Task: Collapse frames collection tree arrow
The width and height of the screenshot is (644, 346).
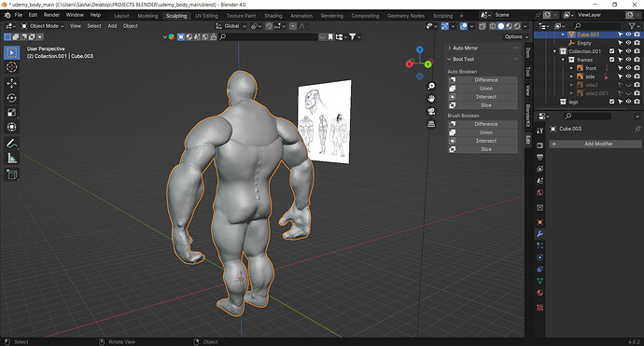Action: (563, 60)
